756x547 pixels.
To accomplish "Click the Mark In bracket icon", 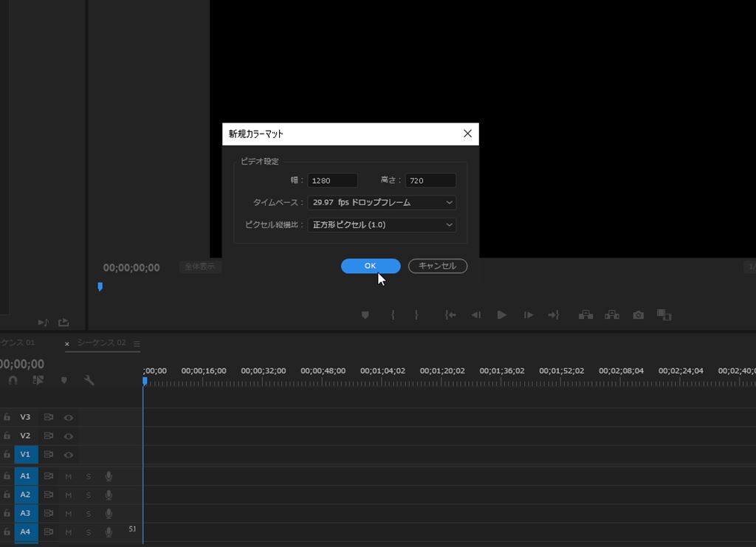I will click(393, 315).
